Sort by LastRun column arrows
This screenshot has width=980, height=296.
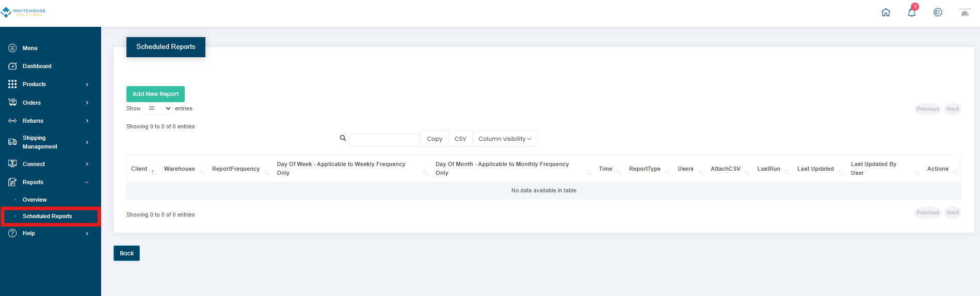pos(787,172)
